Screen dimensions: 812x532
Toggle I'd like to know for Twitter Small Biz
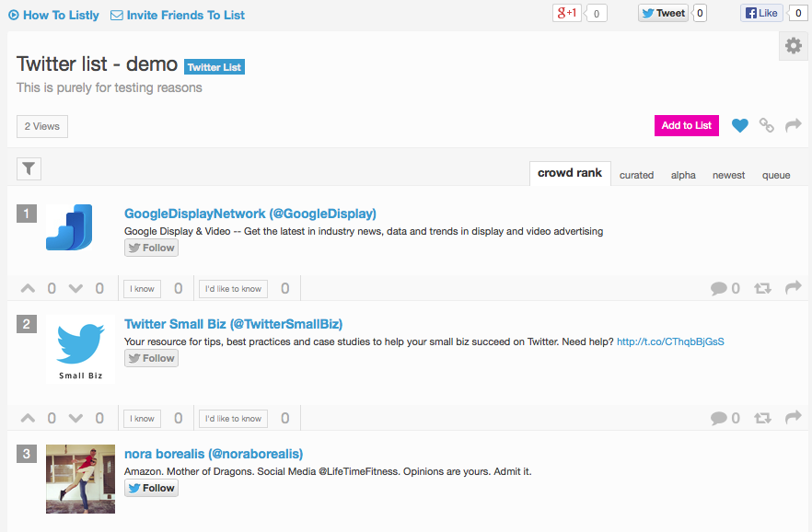coord(233,419)
